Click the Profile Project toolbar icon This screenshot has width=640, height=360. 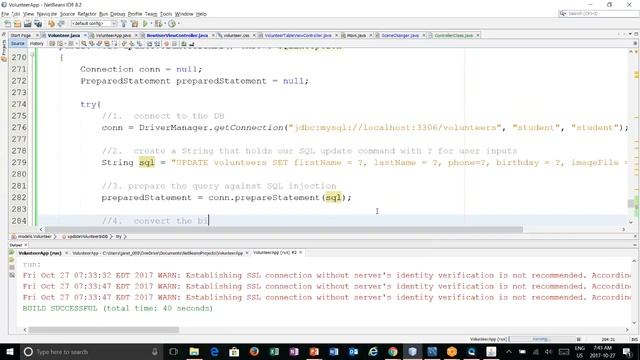coord(172,24)
